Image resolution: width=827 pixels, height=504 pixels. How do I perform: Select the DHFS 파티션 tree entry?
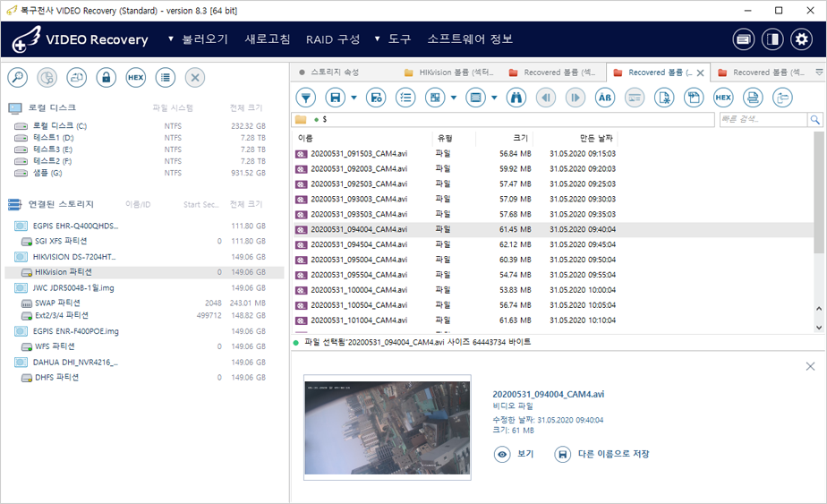pos(56,377)
